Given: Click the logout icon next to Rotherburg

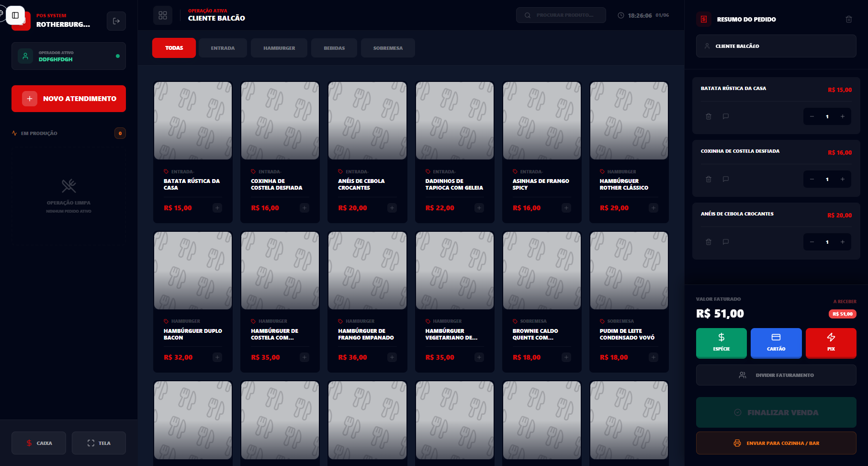Looking at the screenshot, I should 116,21.
